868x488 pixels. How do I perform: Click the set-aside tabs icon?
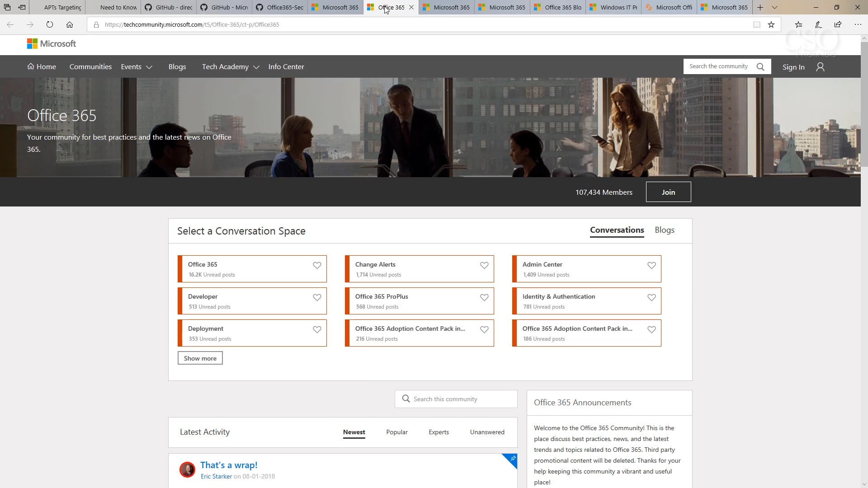pos(7,7)
